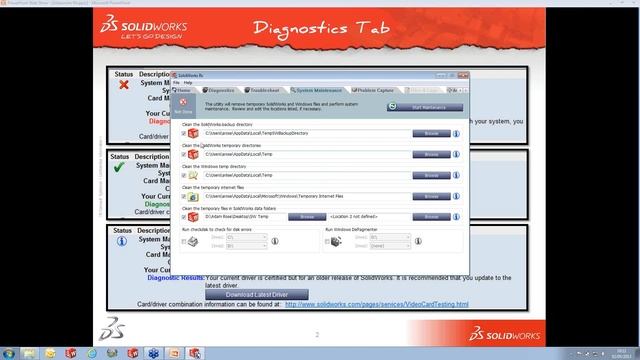This screenshot has height=360, width=640.
Task: Click the Windows Defragmenter icon
Action: click(x=336, y=242)
